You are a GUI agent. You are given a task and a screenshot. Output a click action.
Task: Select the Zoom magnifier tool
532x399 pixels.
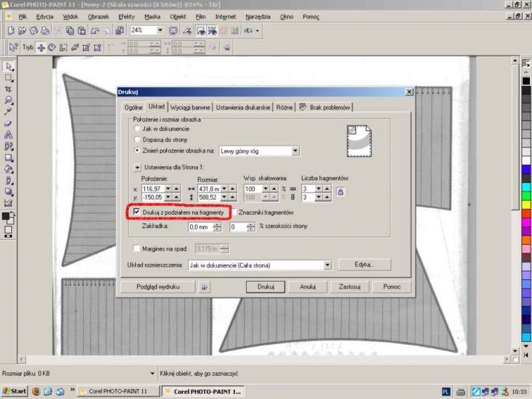9,100
